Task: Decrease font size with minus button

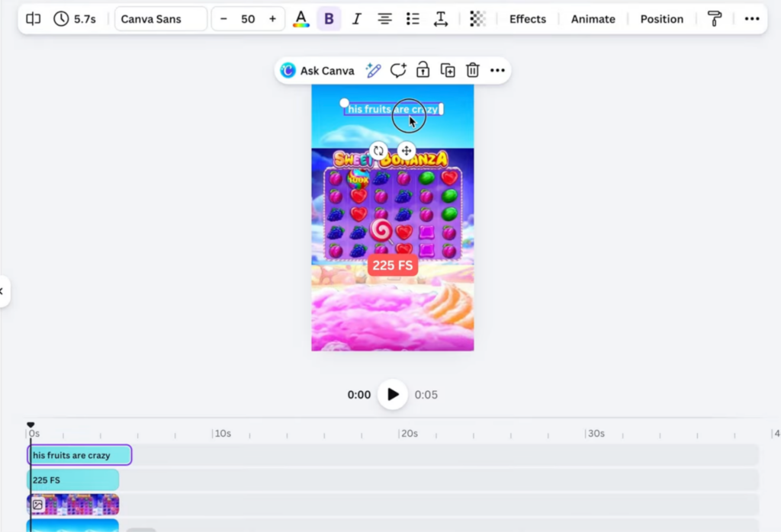Action: coord(223,19)
